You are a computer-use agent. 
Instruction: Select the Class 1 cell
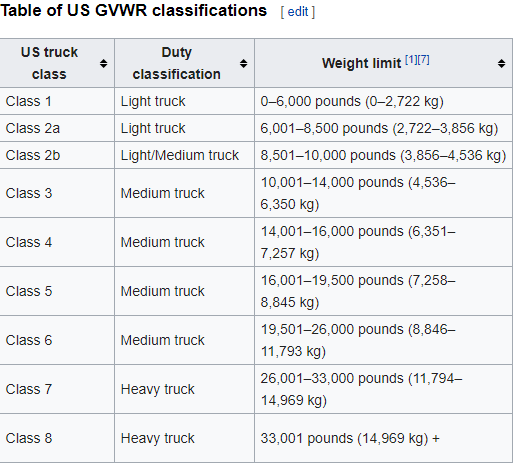click(57, 101)
